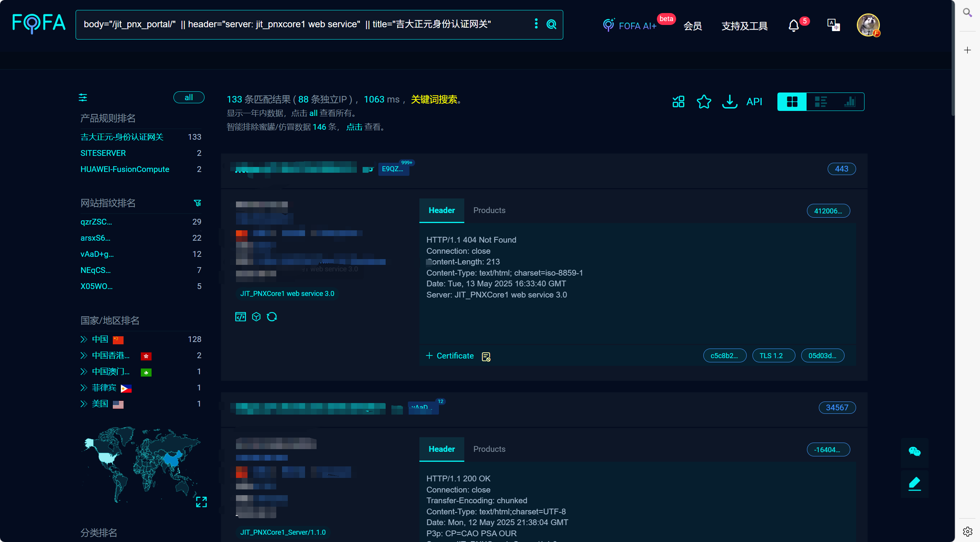Click the TLS 1.2 badge
The height and width of the screenshot is (542, 980).
tap(774, 356)
